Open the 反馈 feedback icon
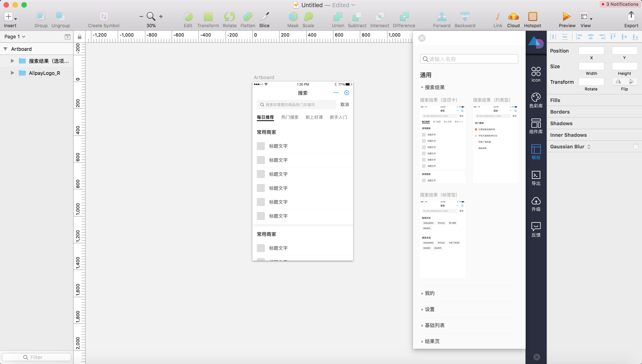Screen dimensions: 642x364 [x=536, y=229]
